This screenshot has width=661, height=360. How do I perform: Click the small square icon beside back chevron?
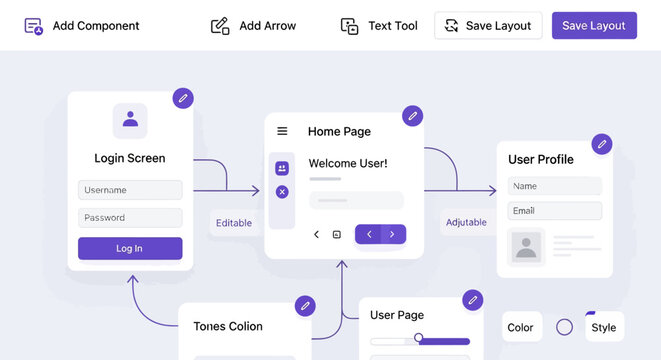tap(336, 234)
